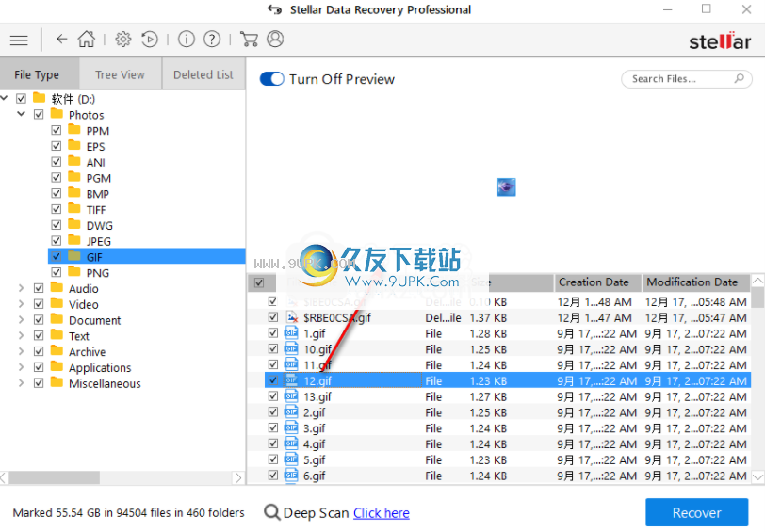Click the shopping cart buy icon
Screen dimensions: 765x532
point(250,39)
